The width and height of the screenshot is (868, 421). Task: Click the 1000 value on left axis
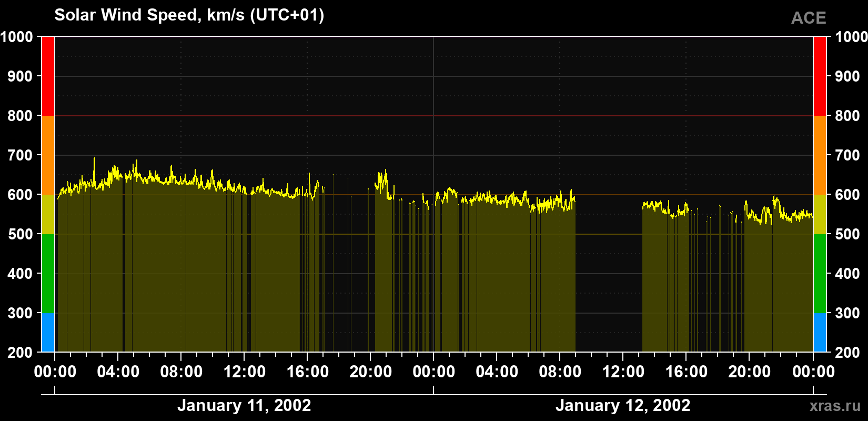[x=17, y=37]
